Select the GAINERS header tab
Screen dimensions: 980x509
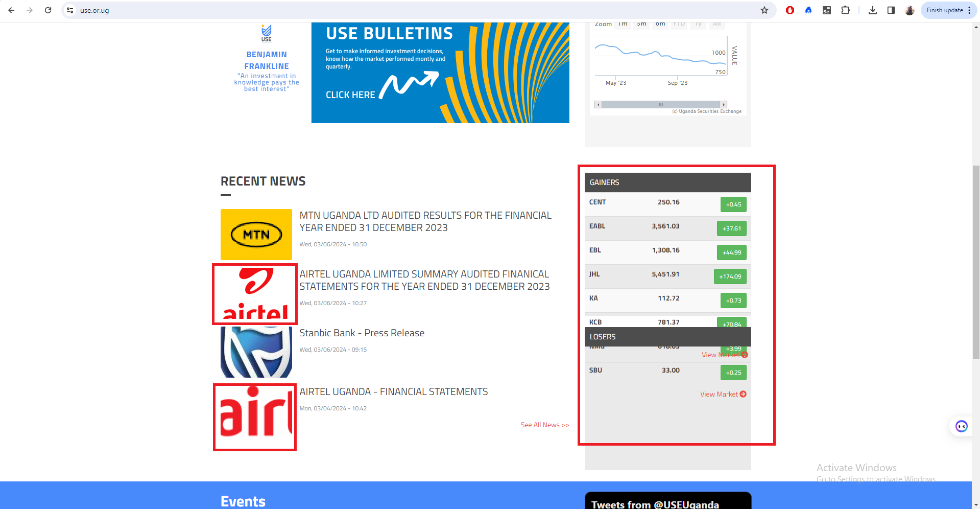click(x=668, y=182)
